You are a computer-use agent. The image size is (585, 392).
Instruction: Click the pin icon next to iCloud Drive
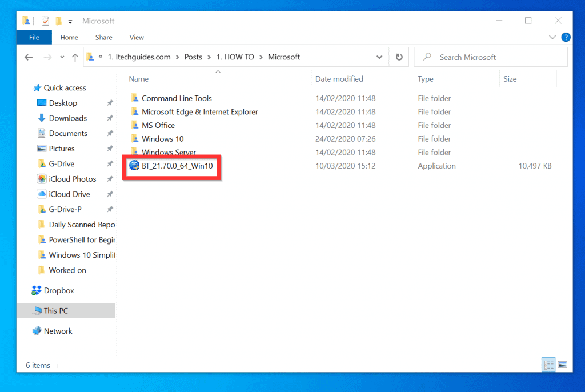(x=110, y=194)
